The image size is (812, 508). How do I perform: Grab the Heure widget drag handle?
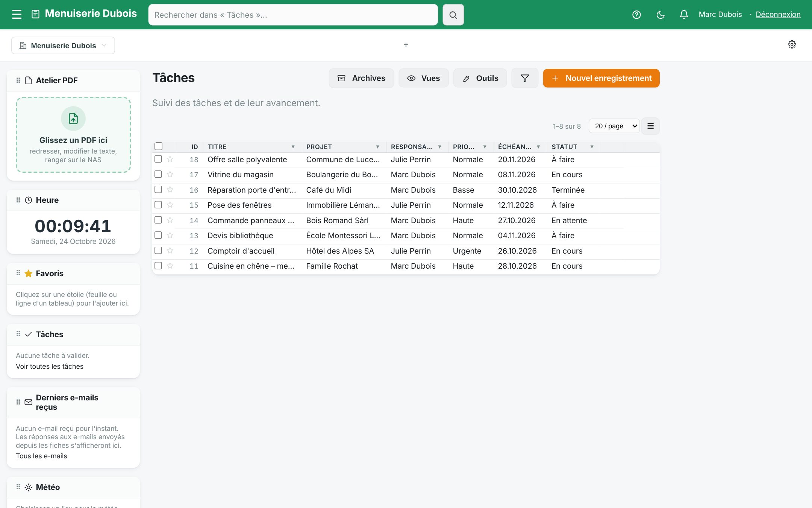click(x=18, y=200)
